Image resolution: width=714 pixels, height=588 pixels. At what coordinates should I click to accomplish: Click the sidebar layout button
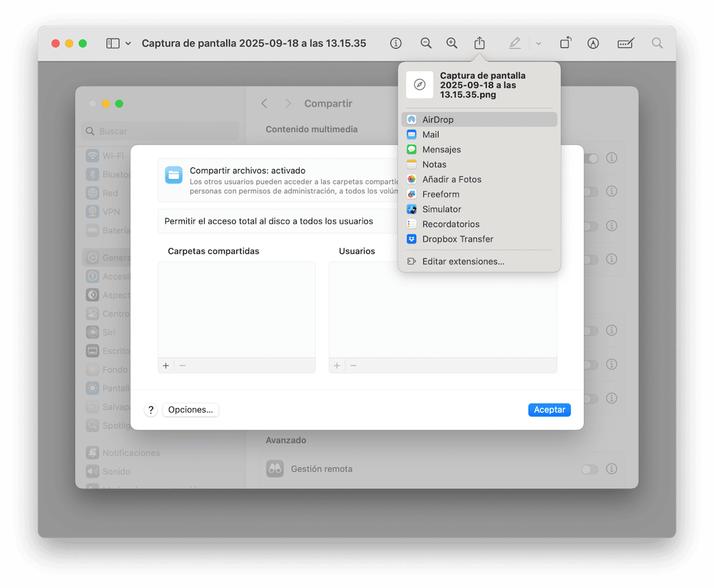coord(113,43)
